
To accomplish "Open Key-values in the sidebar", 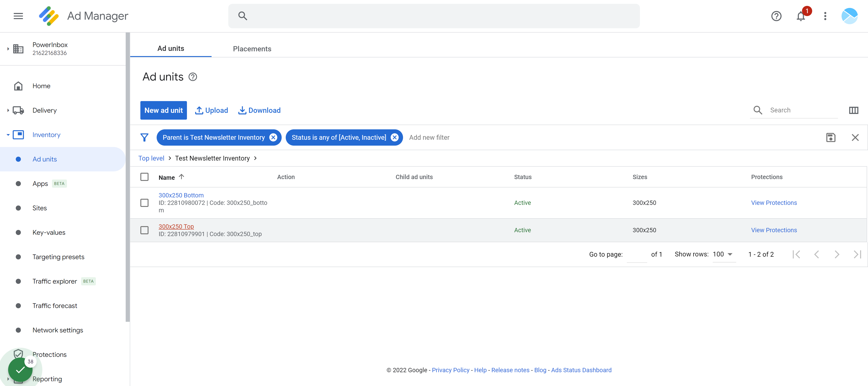I will 49,233.
